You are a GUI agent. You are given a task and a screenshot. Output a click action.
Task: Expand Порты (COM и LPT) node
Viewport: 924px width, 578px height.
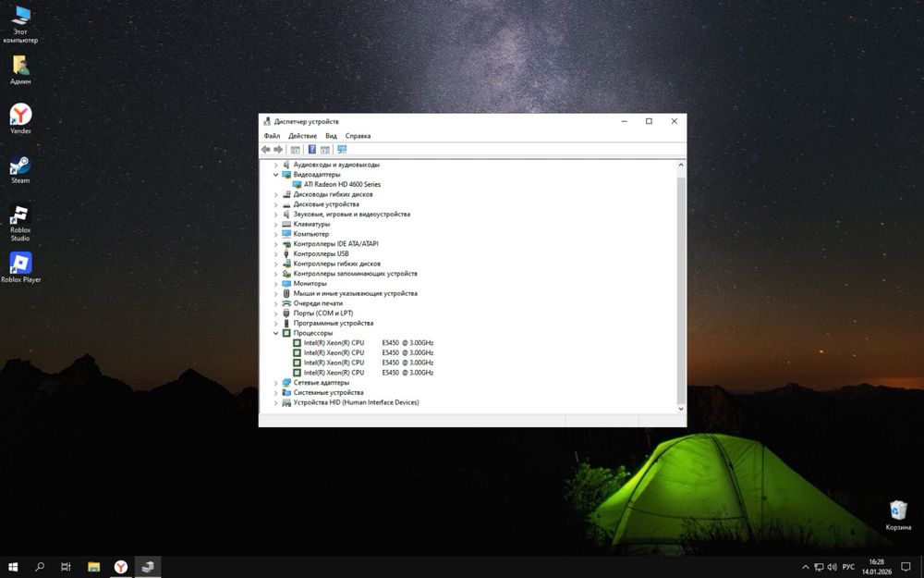275,314
